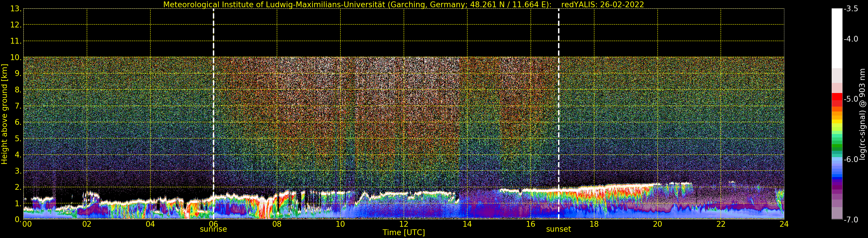Click the height tick label '3.'

click(x=18, y=171)
